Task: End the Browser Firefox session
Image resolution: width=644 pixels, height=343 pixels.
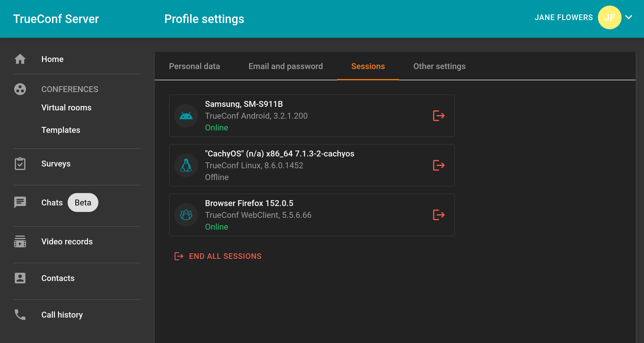Action: point(439,215)
